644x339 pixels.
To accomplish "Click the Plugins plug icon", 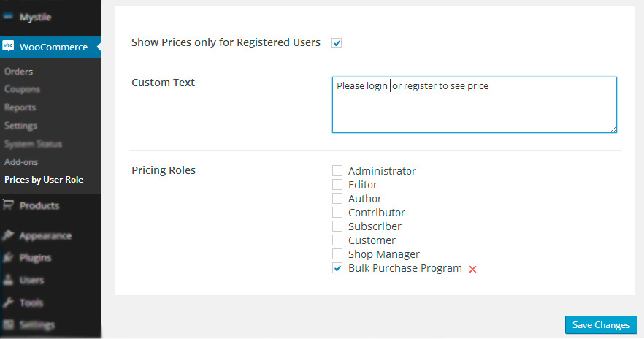I will (x=9, y=257).
